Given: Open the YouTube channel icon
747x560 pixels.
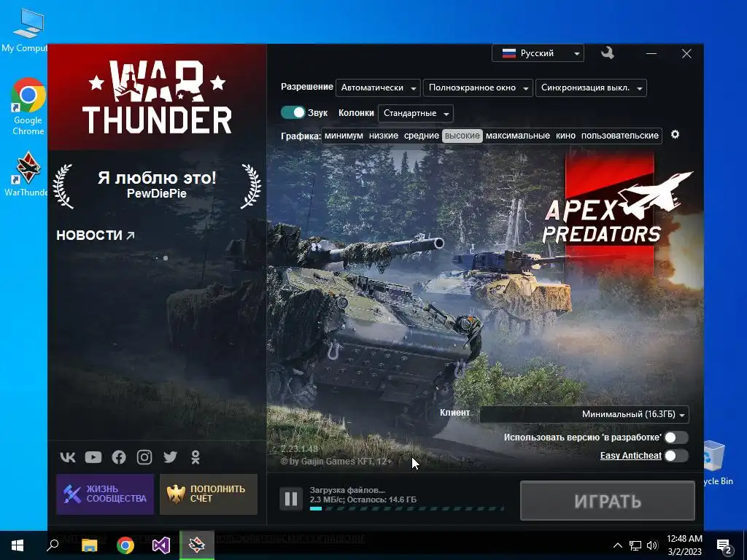Looking at the screenshot, I should (x=93, y=457).
